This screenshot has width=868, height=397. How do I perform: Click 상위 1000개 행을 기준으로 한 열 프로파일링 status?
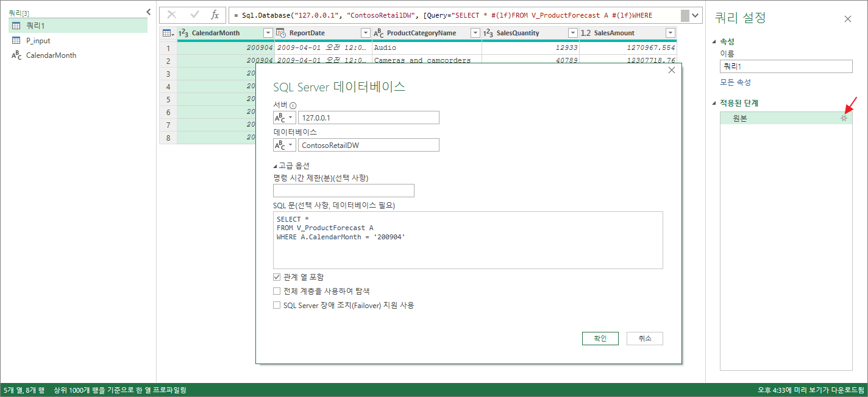120,390
